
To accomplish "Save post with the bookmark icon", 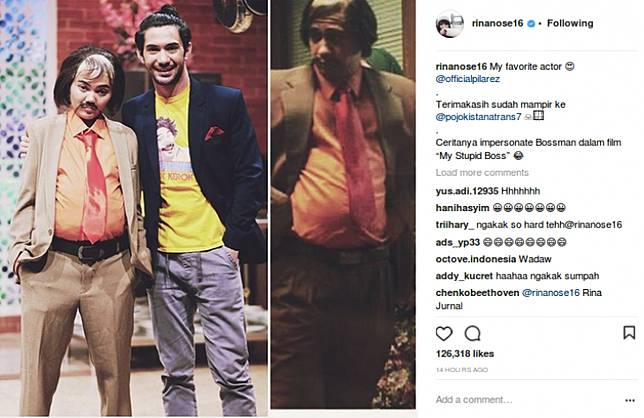I will 629,333.
